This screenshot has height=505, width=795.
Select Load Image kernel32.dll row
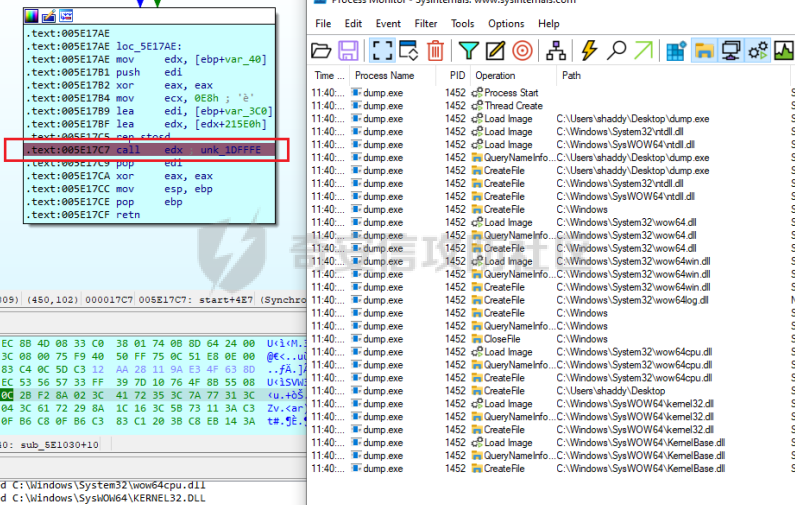tap(550, 404)
